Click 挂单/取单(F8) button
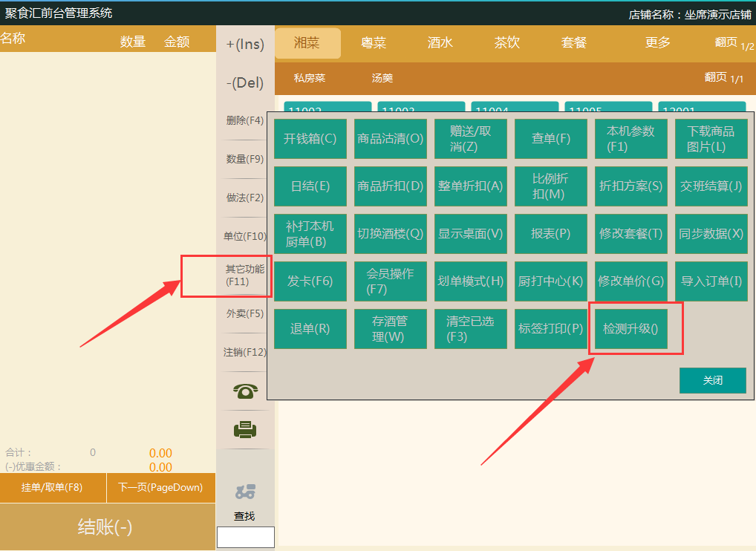Viewport: 756px width, 551px height. pos(52,488)
